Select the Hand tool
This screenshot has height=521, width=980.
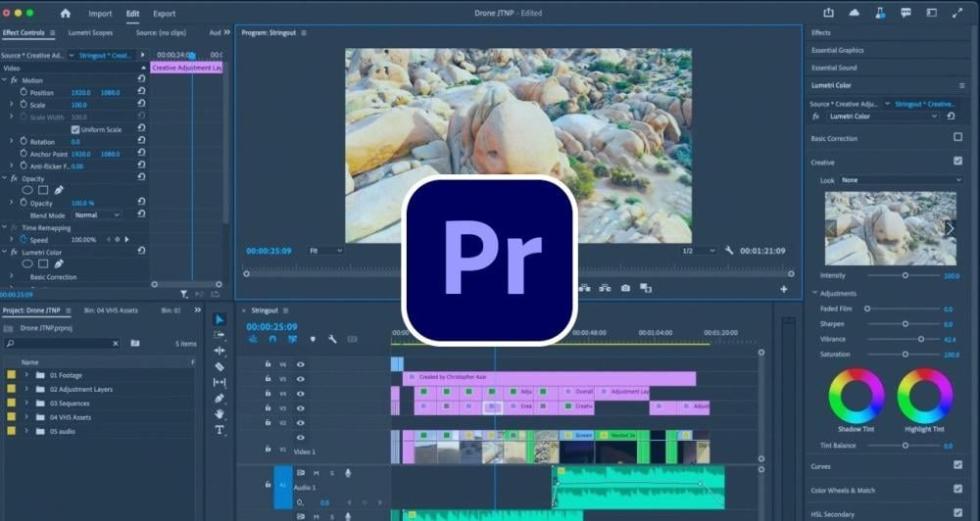coord(220,414)
